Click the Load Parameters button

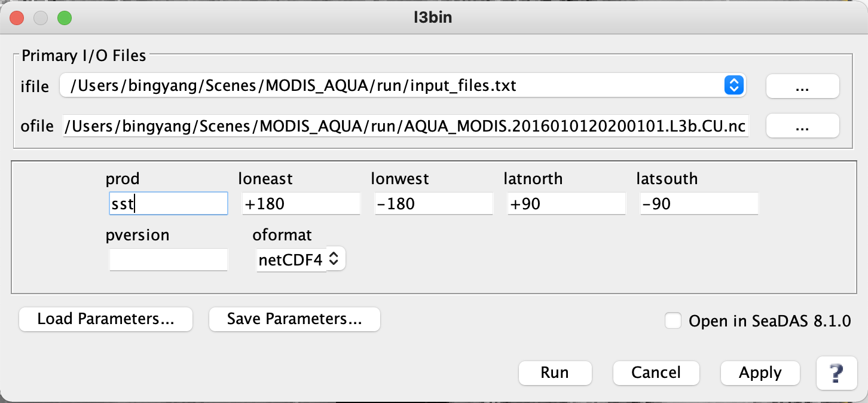pos(105,319)
